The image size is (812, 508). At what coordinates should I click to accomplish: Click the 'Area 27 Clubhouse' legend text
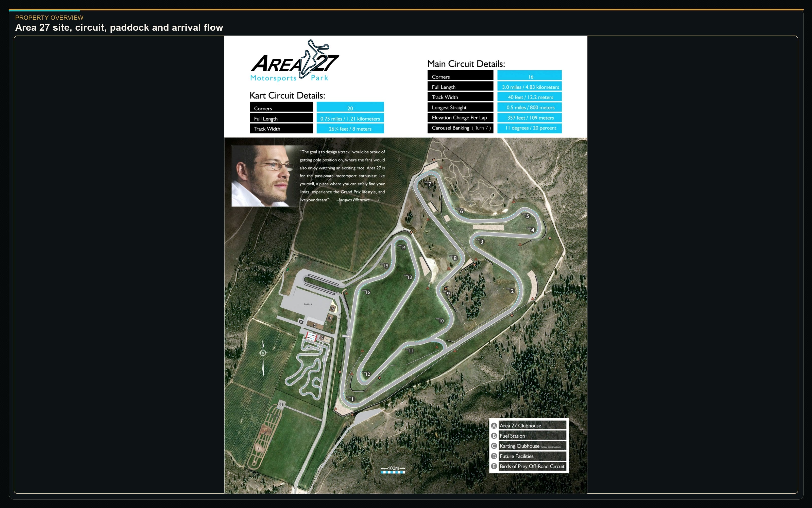[x=520, y=426]
